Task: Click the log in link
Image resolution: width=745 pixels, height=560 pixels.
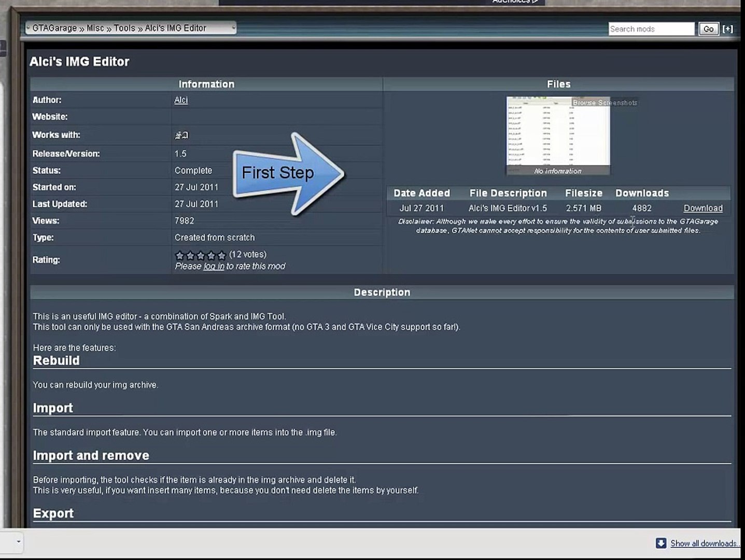Action: click(214, 266)
